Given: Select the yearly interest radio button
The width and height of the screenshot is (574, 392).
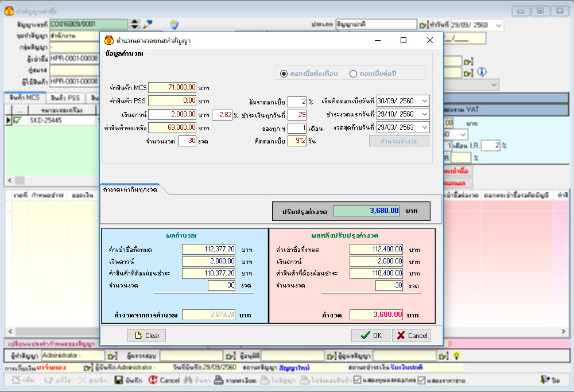Looking at the screenshot, I should coord(353,73).
